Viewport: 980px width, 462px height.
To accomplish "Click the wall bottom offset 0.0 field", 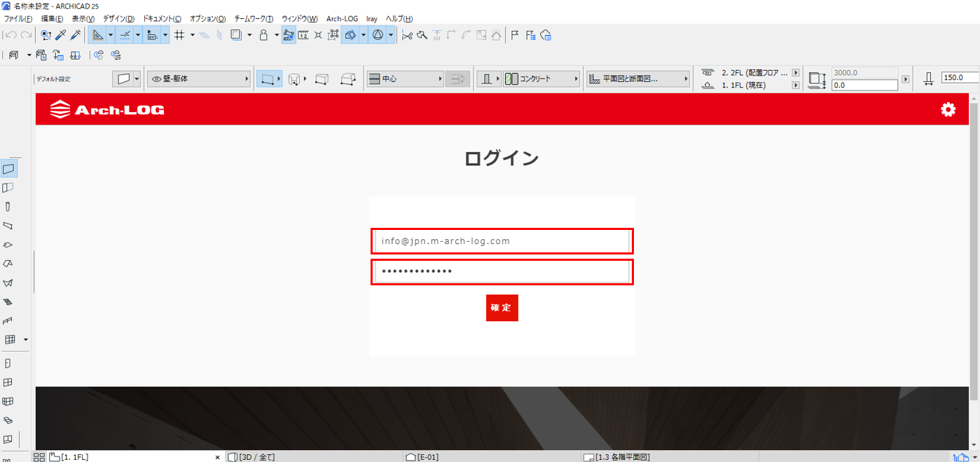I will tap(864, 85).
